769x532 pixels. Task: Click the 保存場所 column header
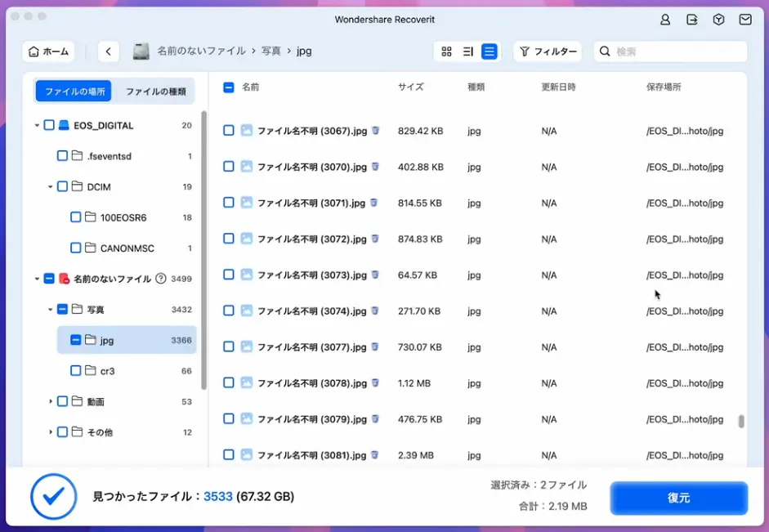(663, 87)
